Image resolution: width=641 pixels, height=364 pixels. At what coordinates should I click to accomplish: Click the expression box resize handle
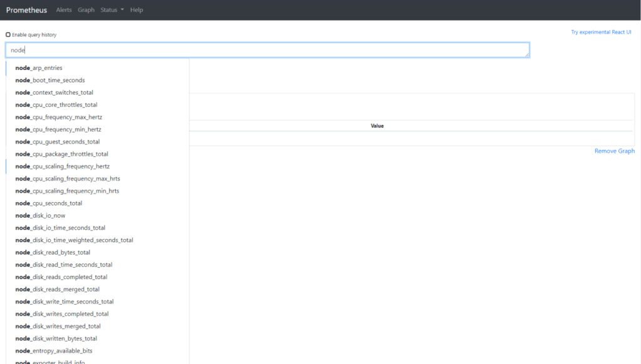coord(526,54)
